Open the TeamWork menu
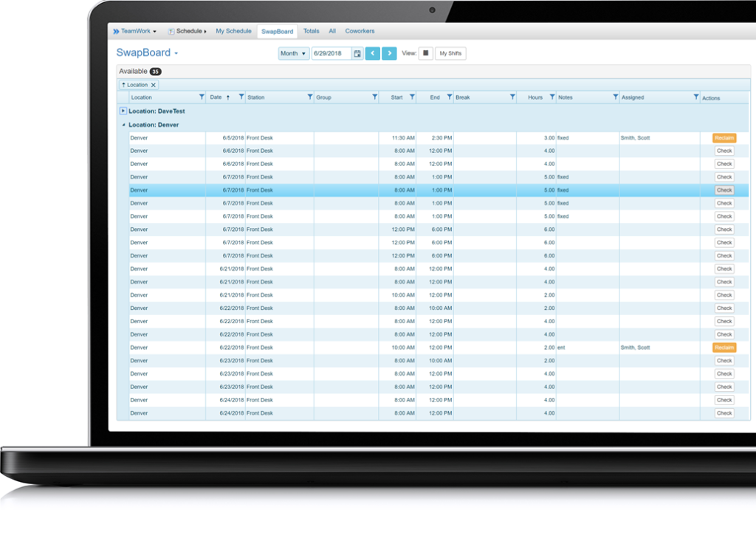Viewport: 756px width, 555px height. [x=134, y=31]
